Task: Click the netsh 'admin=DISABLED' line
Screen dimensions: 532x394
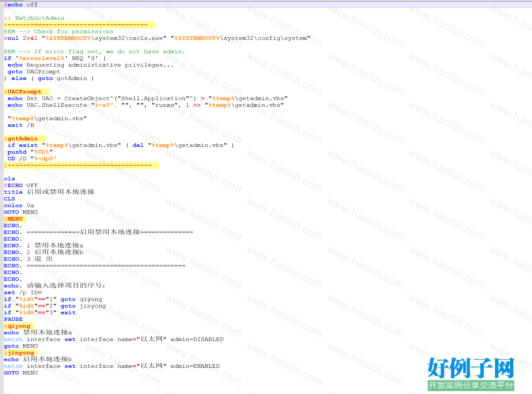Action: (114, 339)
